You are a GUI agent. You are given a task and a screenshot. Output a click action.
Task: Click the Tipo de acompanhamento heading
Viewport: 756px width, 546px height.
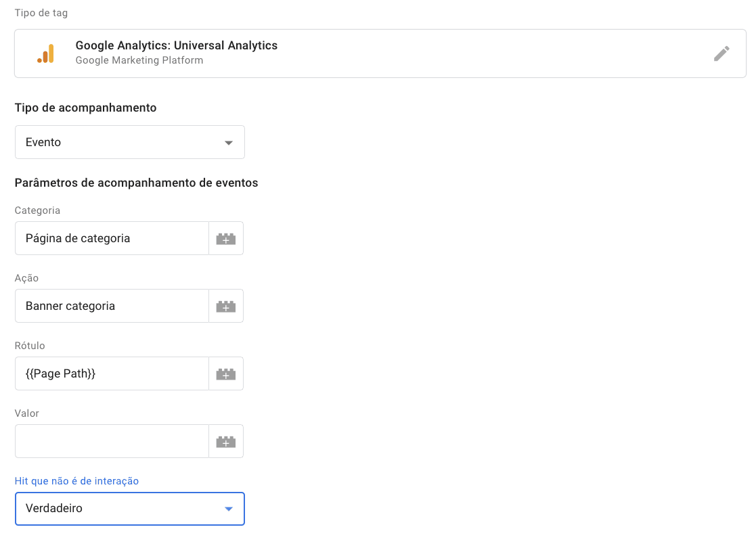pos(85,108)
